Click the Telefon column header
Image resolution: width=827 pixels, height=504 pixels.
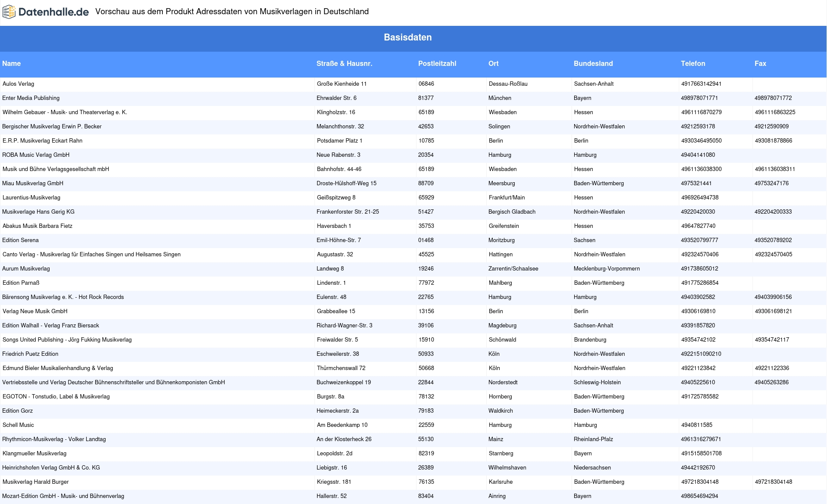[693, 63]
